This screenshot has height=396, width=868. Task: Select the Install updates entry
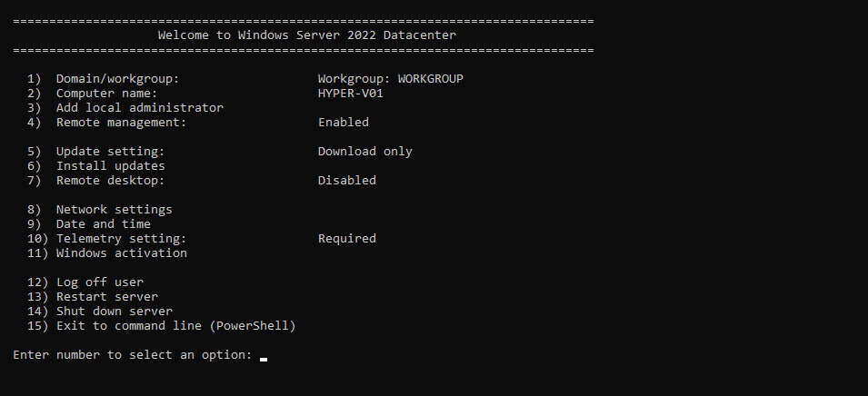(x=95, y=166)
